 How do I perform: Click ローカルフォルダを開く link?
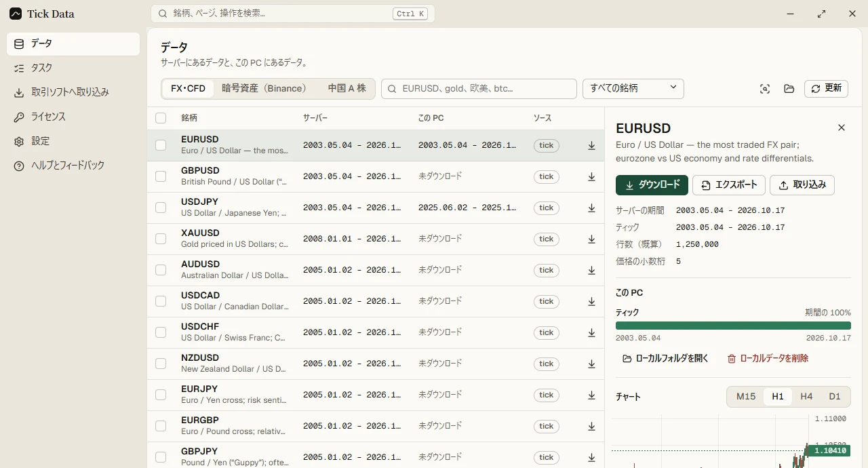pos(665,358)
